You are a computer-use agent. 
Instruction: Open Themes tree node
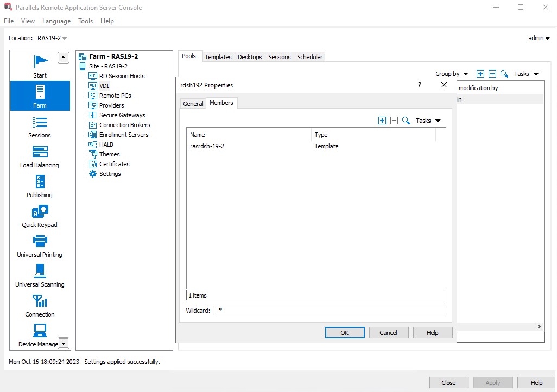(x=104, y=154)
